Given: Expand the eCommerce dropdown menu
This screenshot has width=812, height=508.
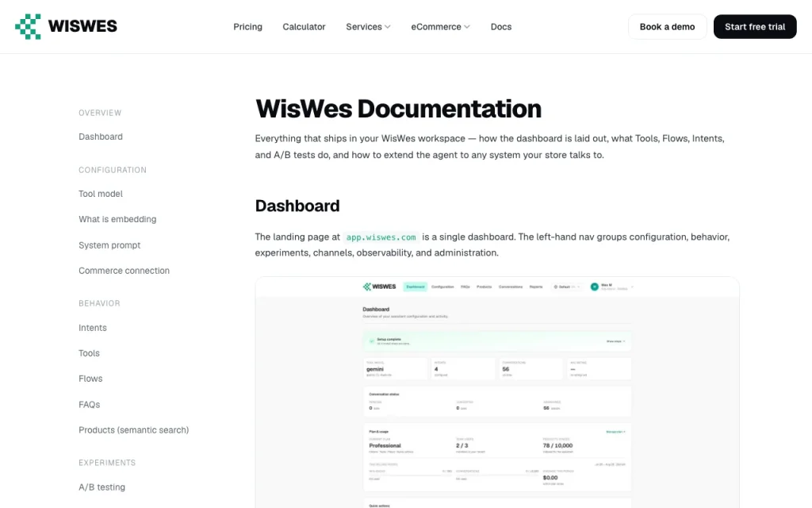Looking at the screenshot, I should (440, 26).
